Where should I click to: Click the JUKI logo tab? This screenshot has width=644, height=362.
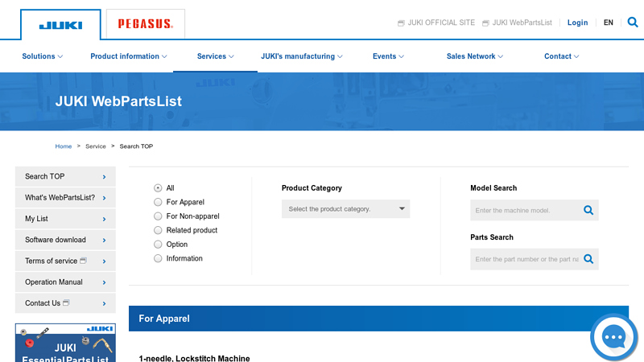point(60,25)
